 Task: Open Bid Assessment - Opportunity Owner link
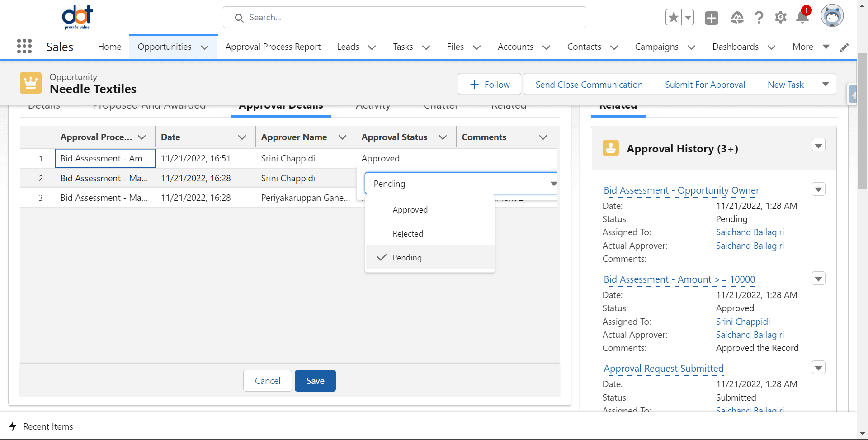point(681,190)
